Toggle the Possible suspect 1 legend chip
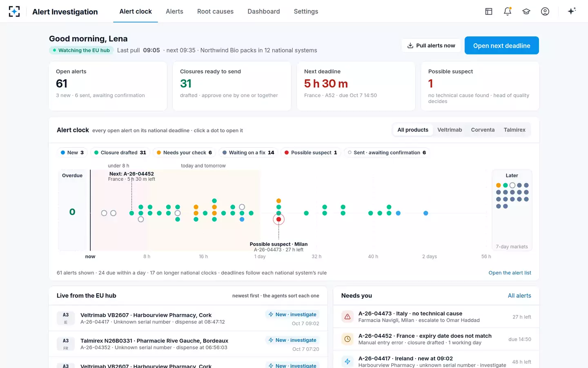Image resolution: width=588 pixels, height=368 pixels. (311, 153)
